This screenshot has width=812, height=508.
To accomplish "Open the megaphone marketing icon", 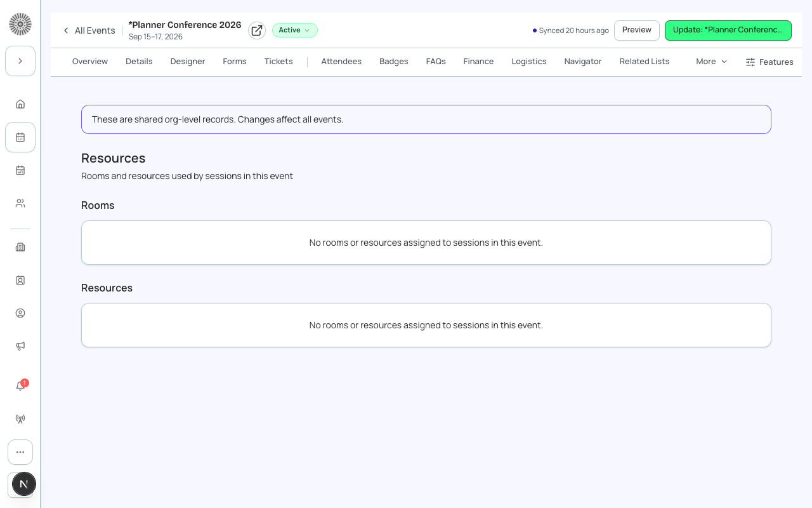I will [x=20, y=346].
